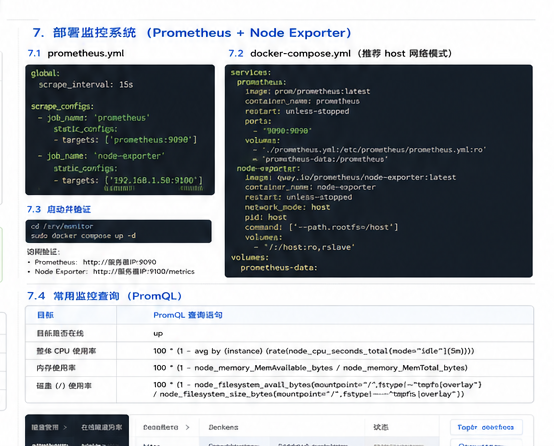
Task: Select the '7.4 (PromQL)' subheading
Action: click(x=105, y=296)
